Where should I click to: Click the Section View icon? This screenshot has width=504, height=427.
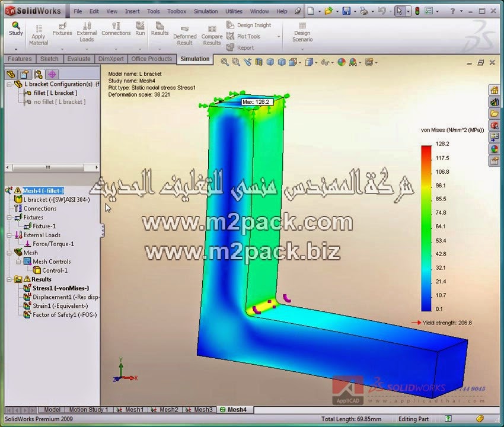point(259,62)
